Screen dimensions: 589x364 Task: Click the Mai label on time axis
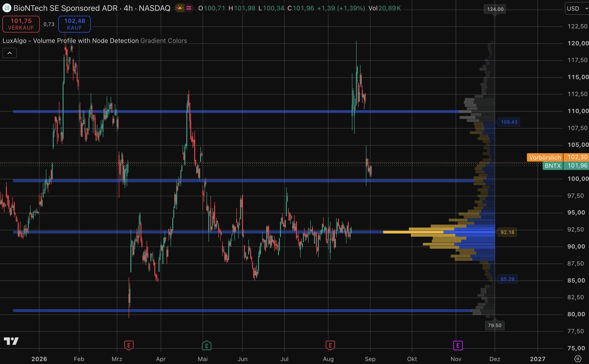tap(203, 359)
